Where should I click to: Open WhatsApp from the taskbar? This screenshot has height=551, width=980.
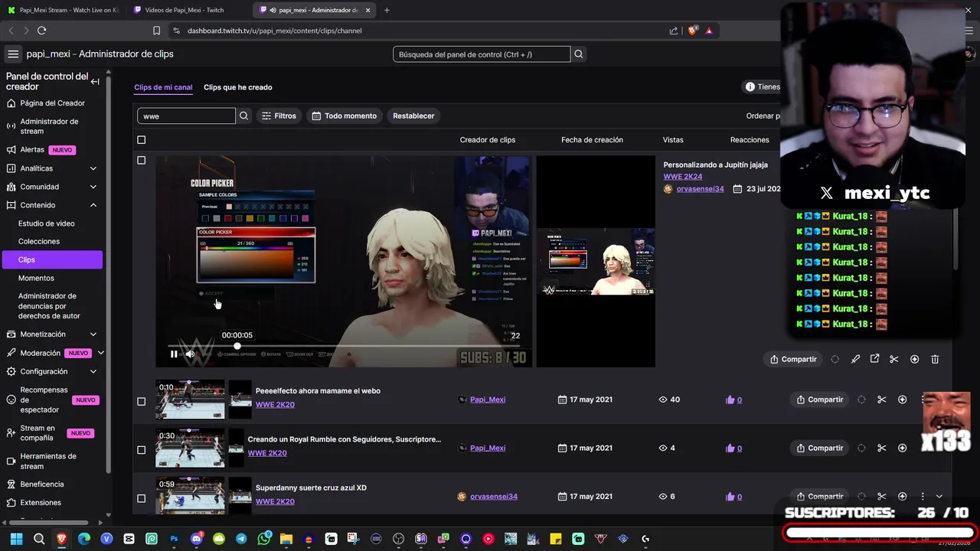(x=264, y=539)
